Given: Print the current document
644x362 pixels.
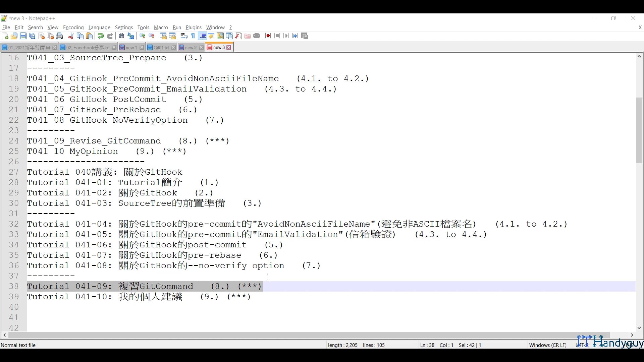Looking at the screenshot, I should (x=59, y=36).
